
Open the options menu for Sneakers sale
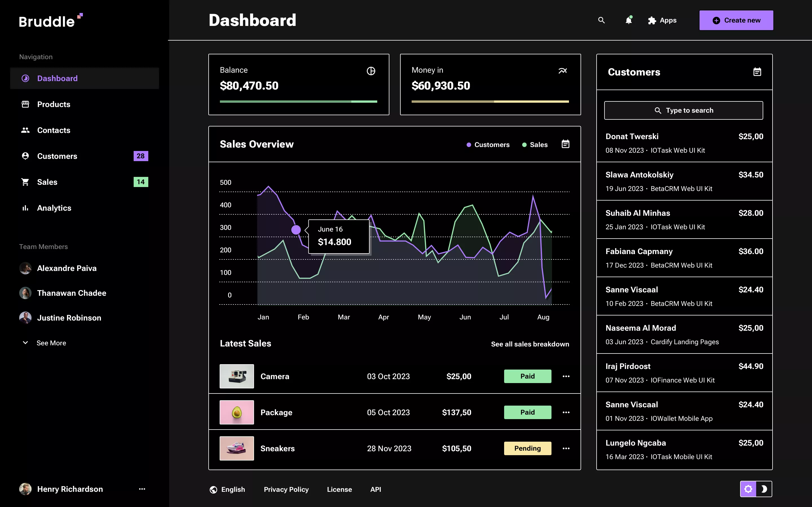[x=566, y=448]
